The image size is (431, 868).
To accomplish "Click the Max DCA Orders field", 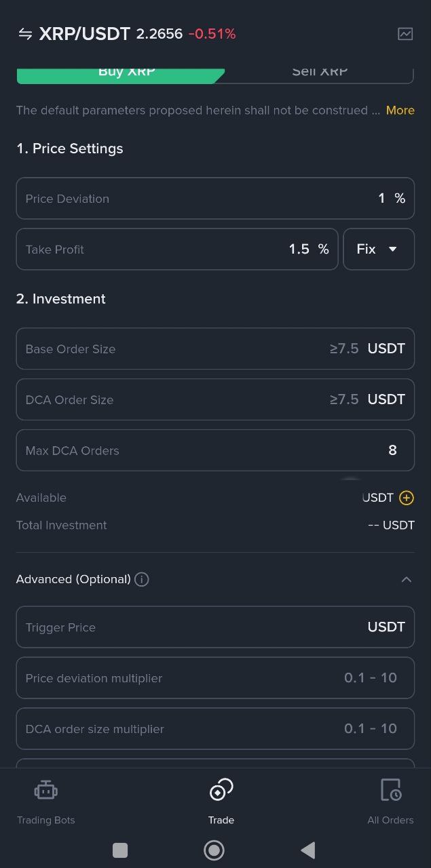I will click(x=215, y=450).
